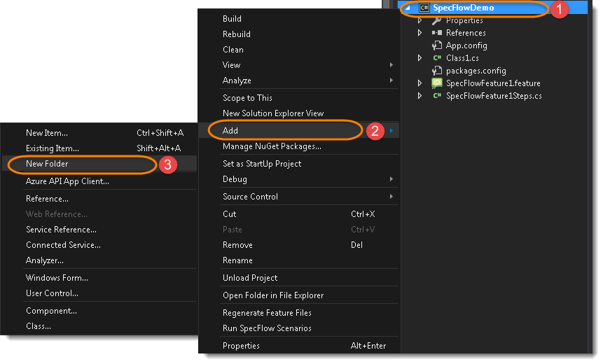Select SpecFlowFeature1Steps.cs in Solution Explorer
Image resolution: width=603 pixels, height=364 pixels.
pos(494,96)
